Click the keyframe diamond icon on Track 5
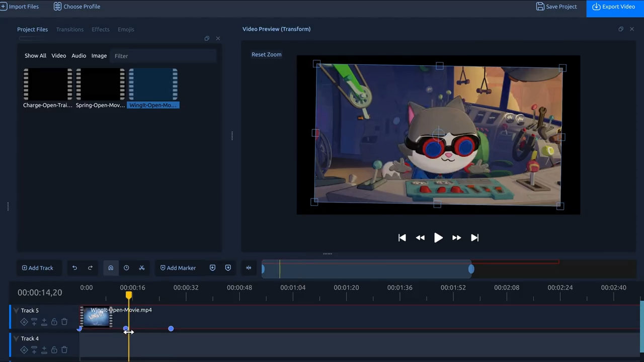This screenshot has width=644, height=362. coord(24,322)
